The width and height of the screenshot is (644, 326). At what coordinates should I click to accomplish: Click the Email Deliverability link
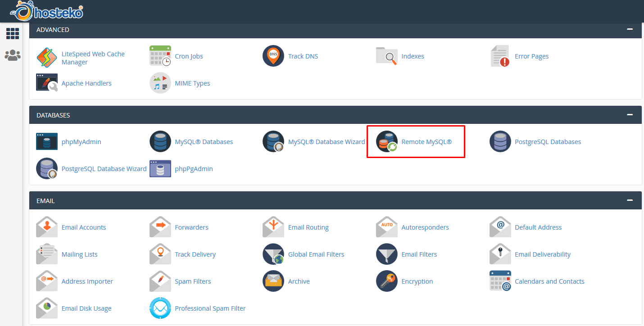click(542, 254)
